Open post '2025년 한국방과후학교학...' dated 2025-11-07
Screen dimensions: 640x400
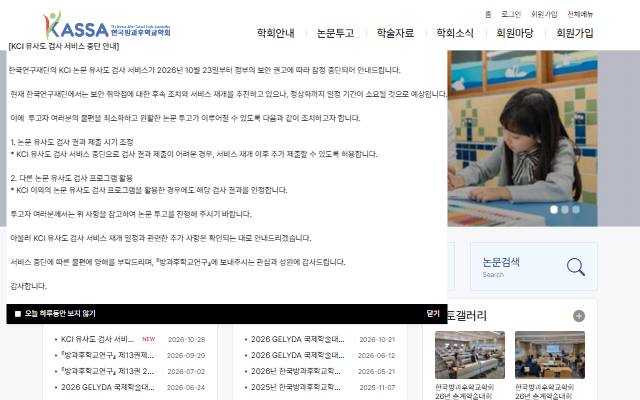tap(296, 387)
